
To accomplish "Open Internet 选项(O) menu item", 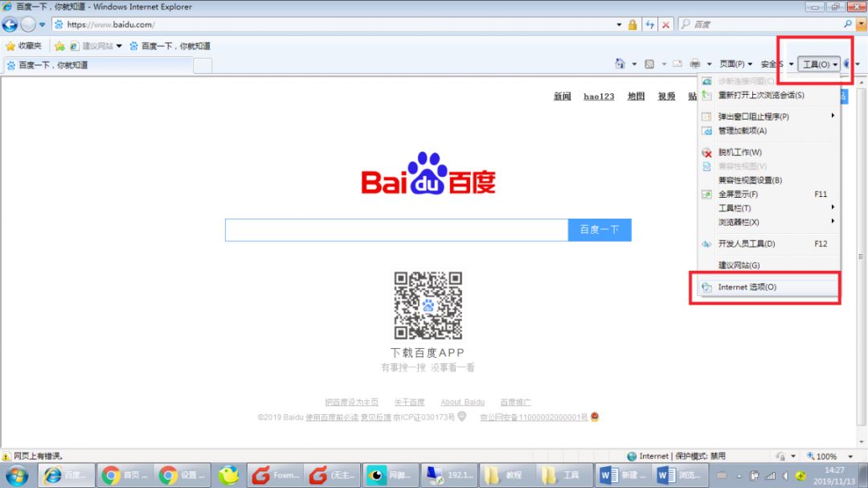I will [x=769, y=287].
